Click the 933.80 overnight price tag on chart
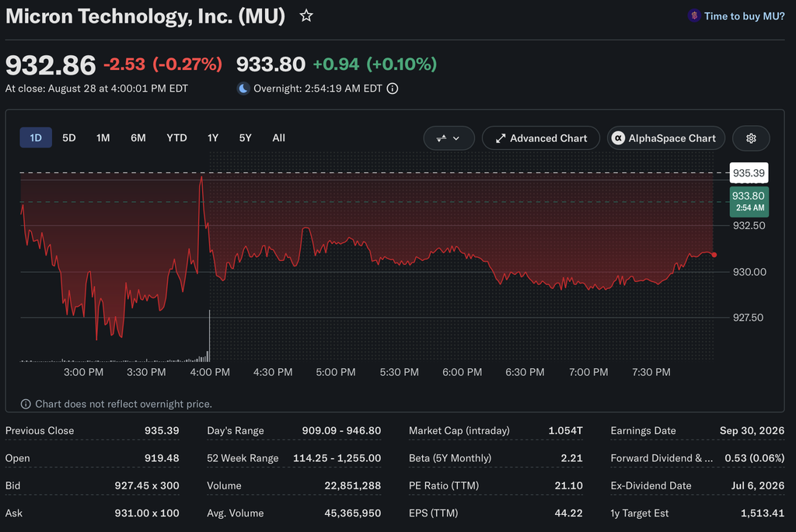 749,201
